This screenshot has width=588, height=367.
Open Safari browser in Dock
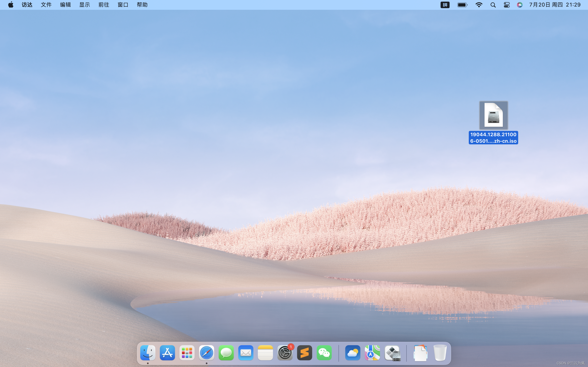click(207, 353)
